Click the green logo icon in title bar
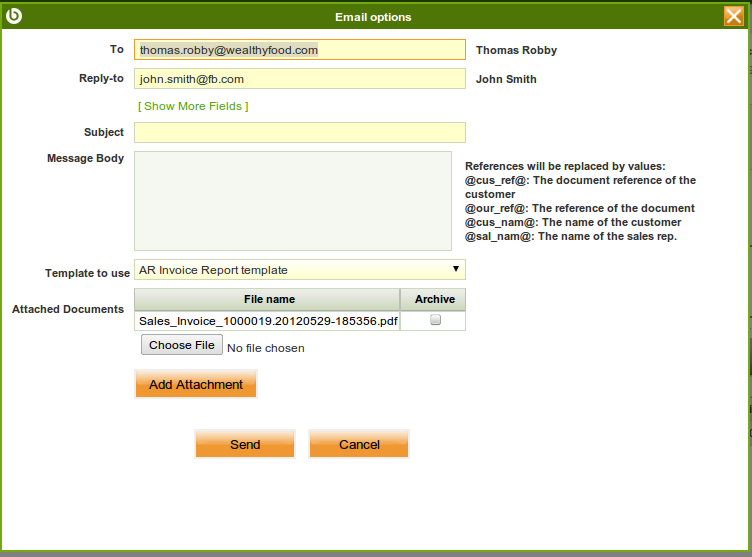The height and width of the screenshot is (557, 752). point(14,16)
